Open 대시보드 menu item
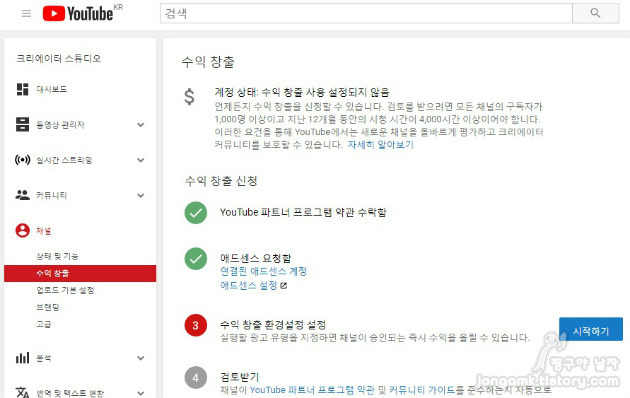This screenshot has height=398, width=630. [52, 89]
